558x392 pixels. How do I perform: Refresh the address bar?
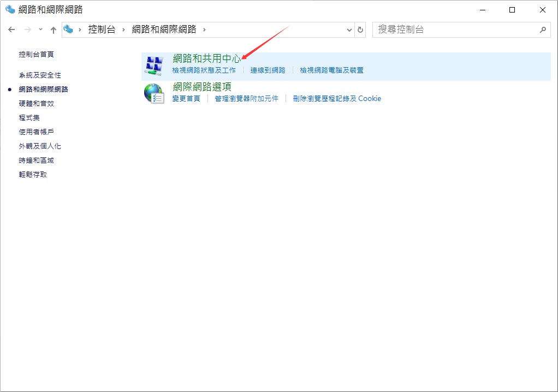(360, 30)
